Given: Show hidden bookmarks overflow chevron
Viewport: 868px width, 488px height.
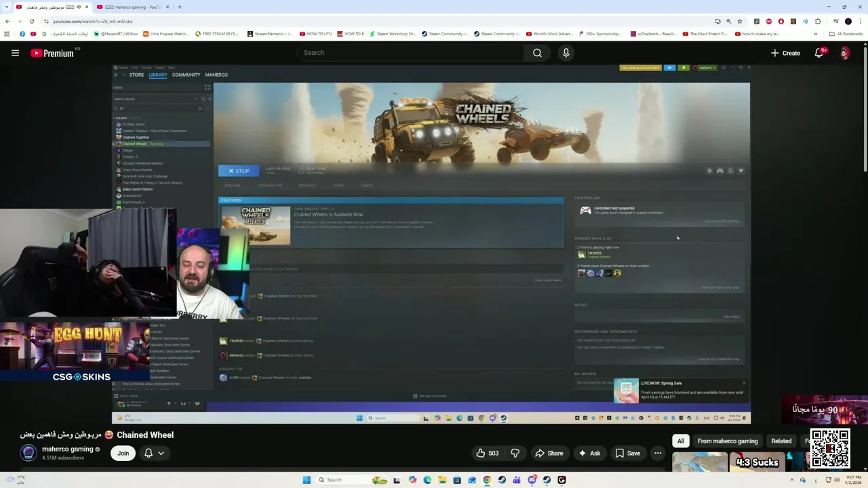Looking at the screenshot, I should (815, 34).
